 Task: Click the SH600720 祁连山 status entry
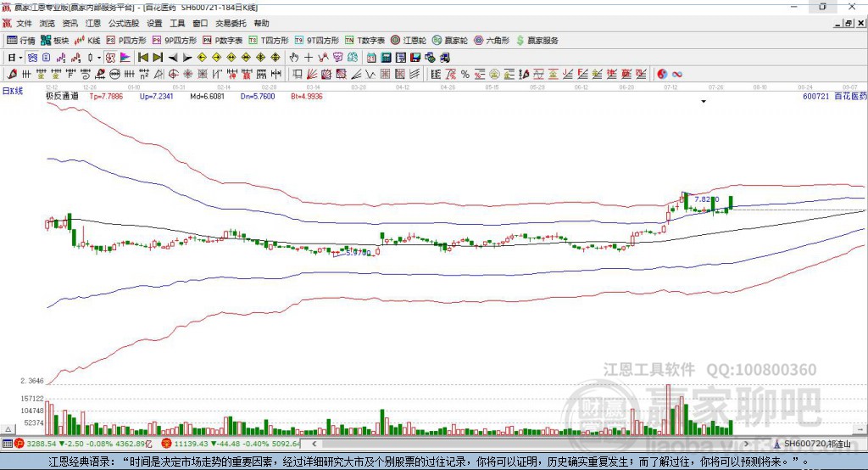[x=813, y=444]
